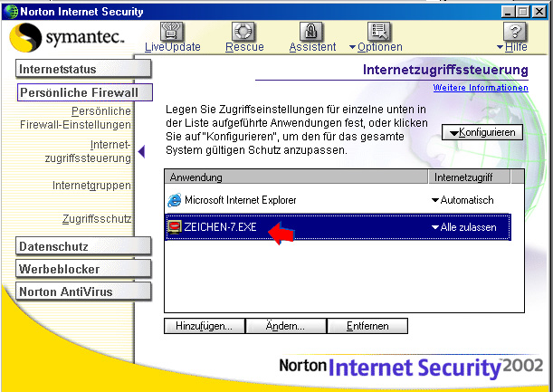Click the ZEICHEN-7.EXE monitor icon

[x=174, y=227]
